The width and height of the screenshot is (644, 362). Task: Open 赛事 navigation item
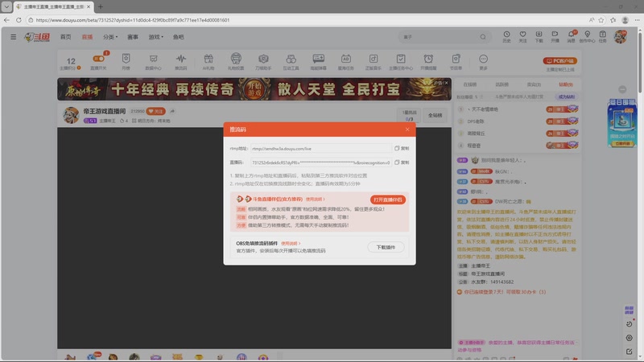(x=133, y=37)
